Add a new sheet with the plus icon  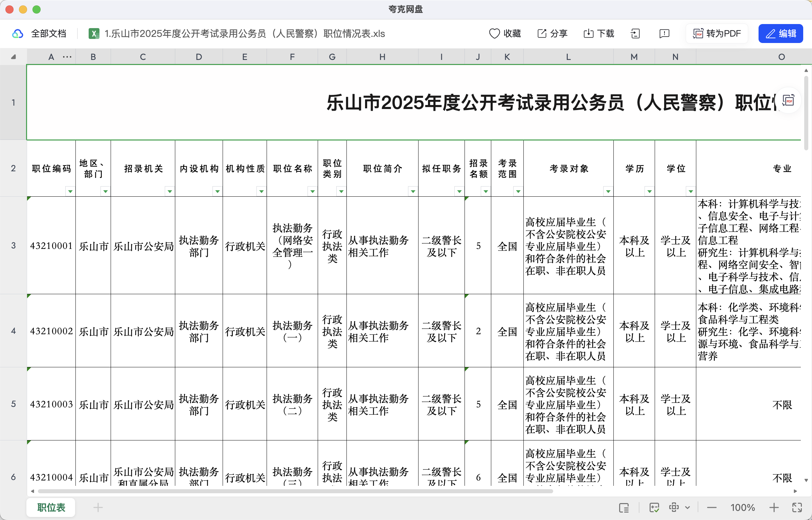pos(98,507)
